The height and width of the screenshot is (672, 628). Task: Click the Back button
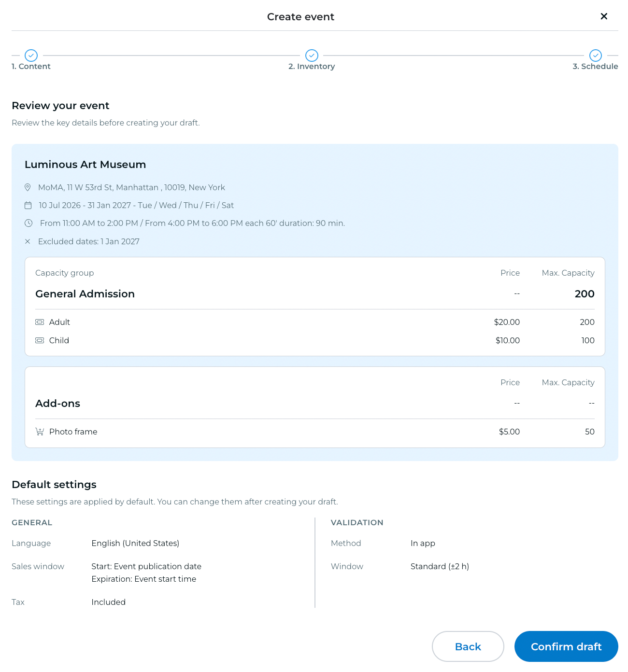pos(468,646)
